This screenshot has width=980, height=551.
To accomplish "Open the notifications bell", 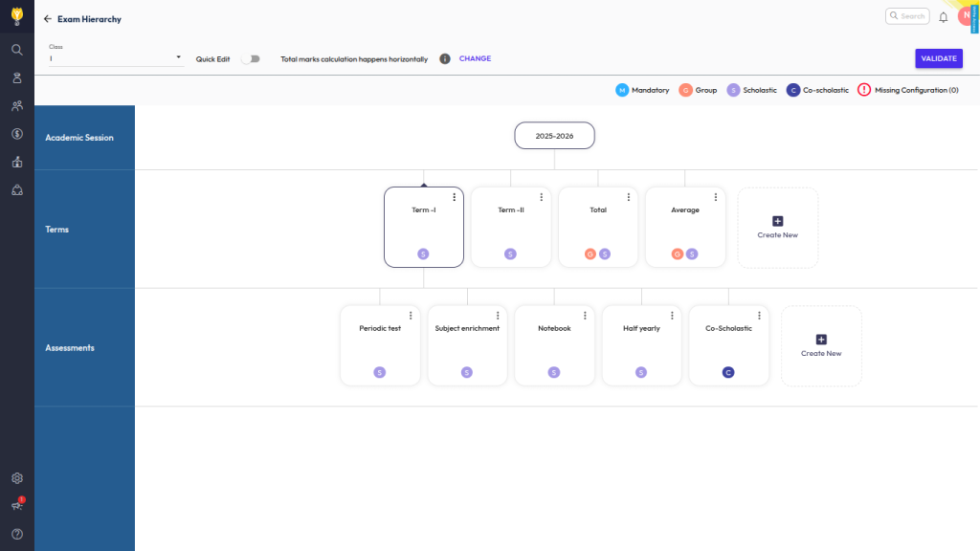I will [x=943, y=16].
